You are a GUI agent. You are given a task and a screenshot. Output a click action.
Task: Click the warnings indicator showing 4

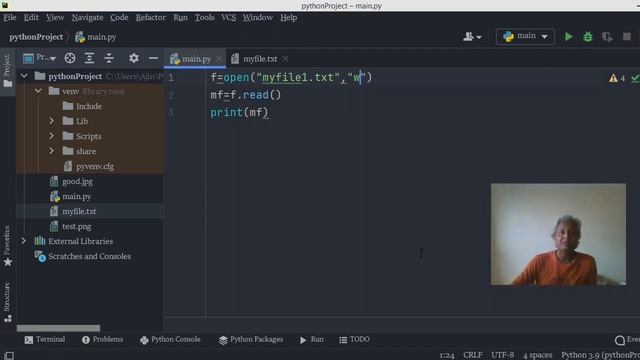(x=617, y=78)
